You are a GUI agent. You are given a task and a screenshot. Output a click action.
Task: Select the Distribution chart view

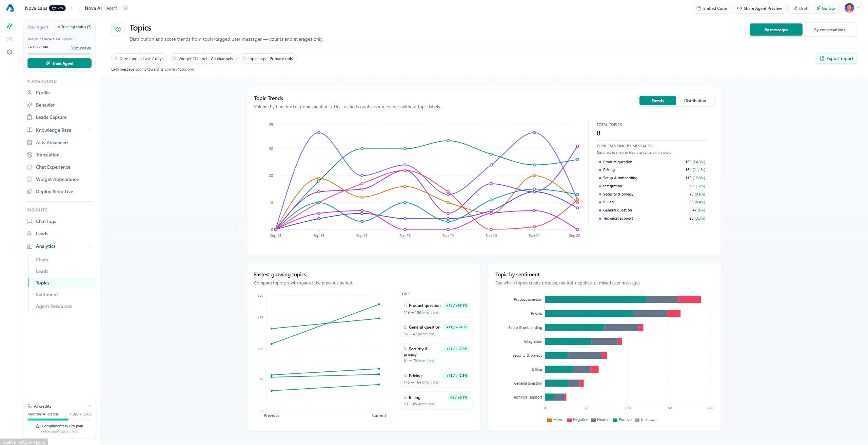(695, 100)
